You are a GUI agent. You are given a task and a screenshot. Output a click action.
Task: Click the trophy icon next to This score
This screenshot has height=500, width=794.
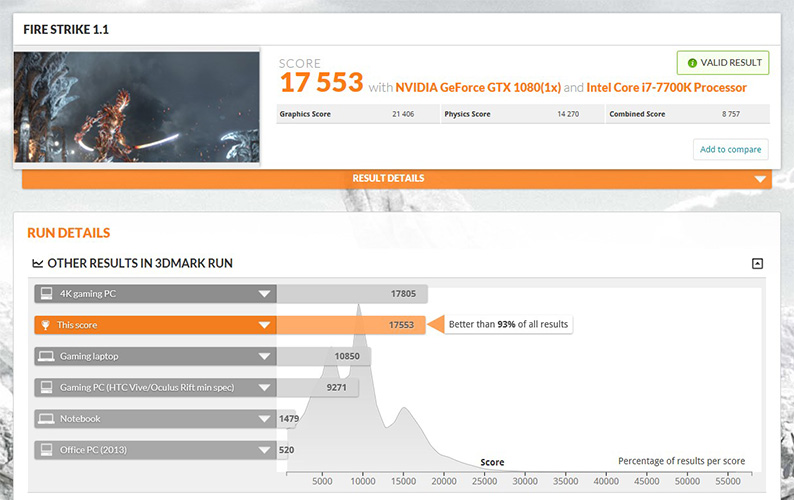tap(46, 325)
